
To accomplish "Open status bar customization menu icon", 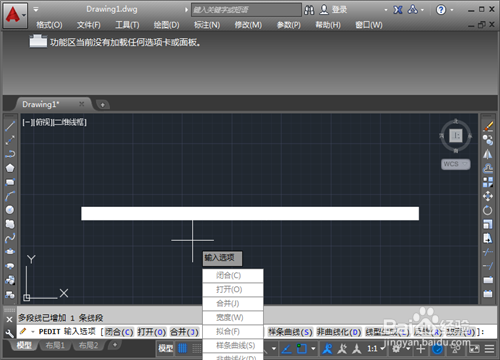I will [489, 349].
